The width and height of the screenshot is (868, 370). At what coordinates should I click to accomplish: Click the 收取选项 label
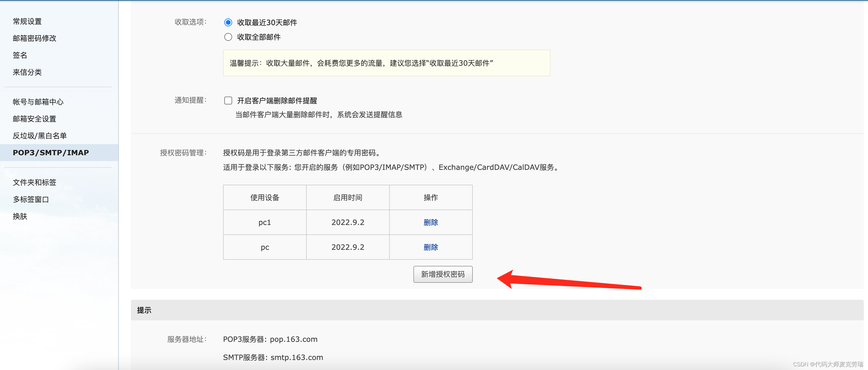point(191,22)
